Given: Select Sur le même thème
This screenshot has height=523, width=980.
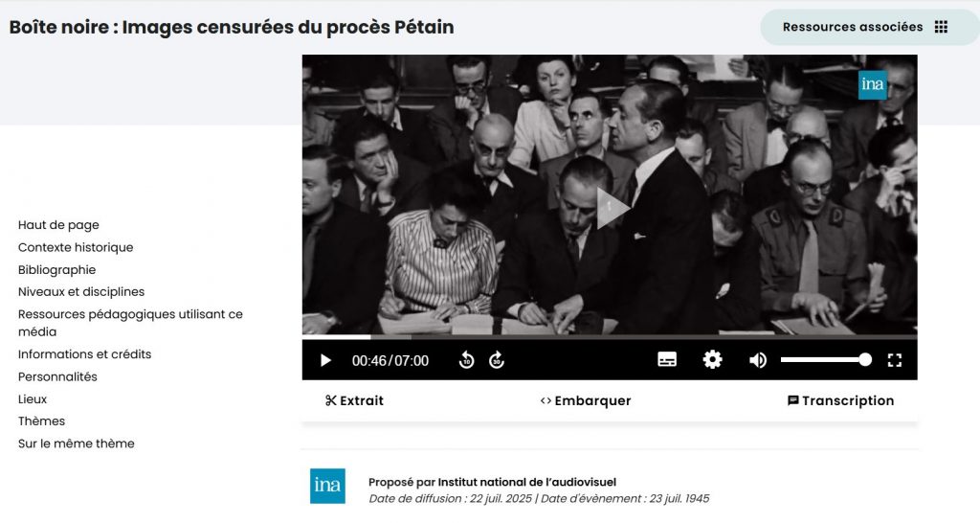Looking at the screenshot, I should click(77, 443).
